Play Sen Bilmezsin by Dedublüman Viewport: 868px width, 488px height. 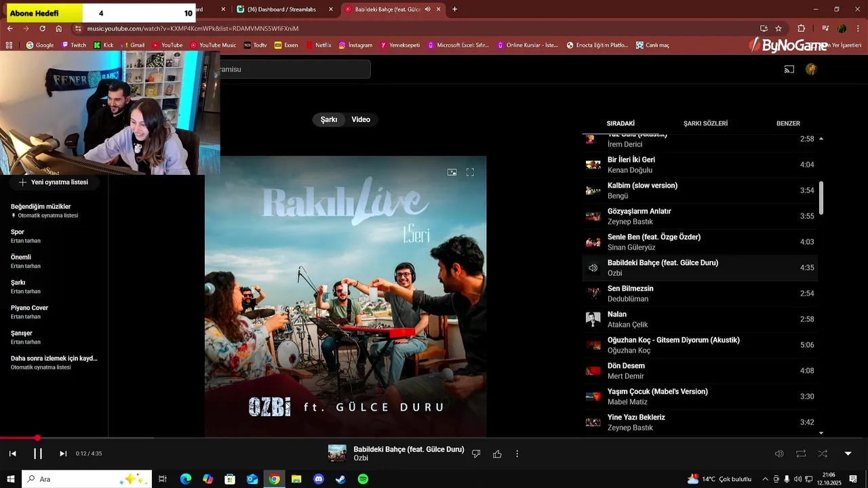point(700,293)
